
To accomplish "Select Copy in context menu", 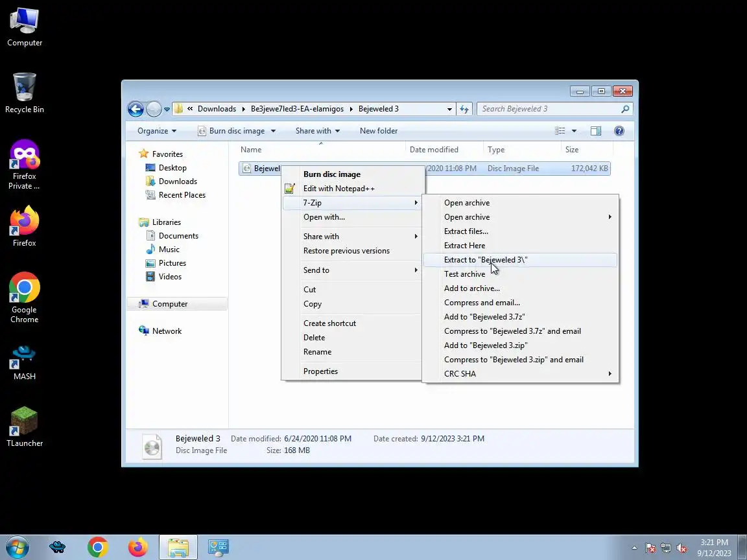I will (x=351, y=304).
